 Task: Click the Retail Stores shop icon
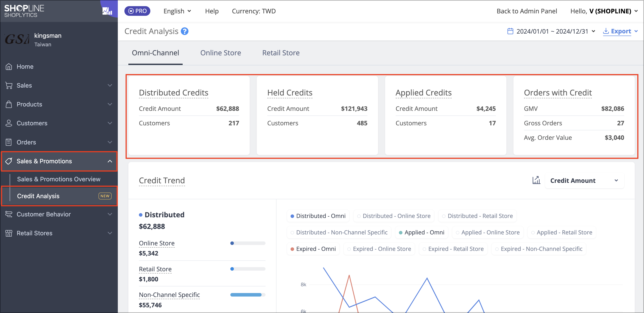9,233
